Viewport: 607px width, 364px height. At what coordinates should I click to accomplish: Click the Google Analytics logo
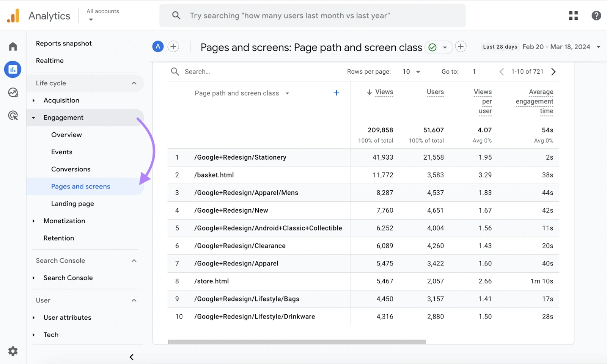[13, 16]
